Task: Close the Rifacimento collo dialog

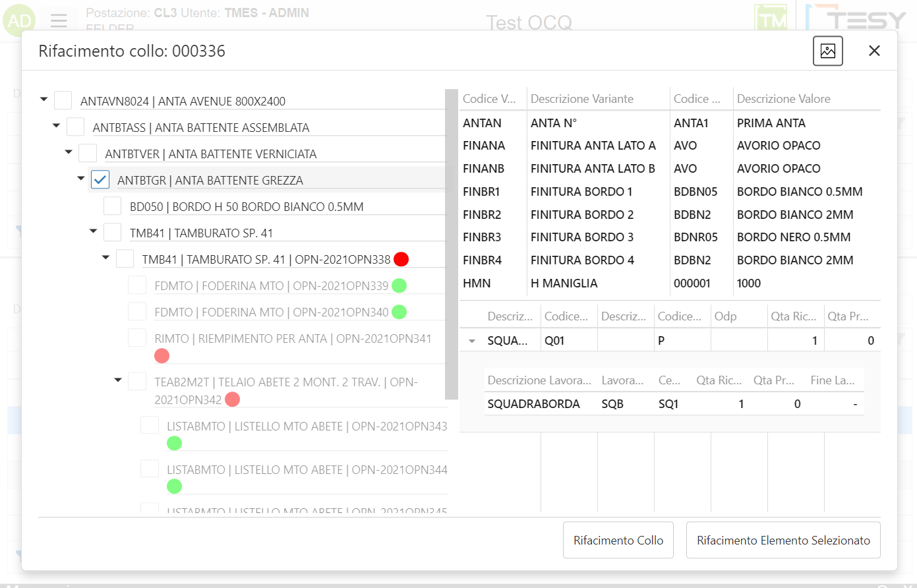Action: [x=874, y=51]
